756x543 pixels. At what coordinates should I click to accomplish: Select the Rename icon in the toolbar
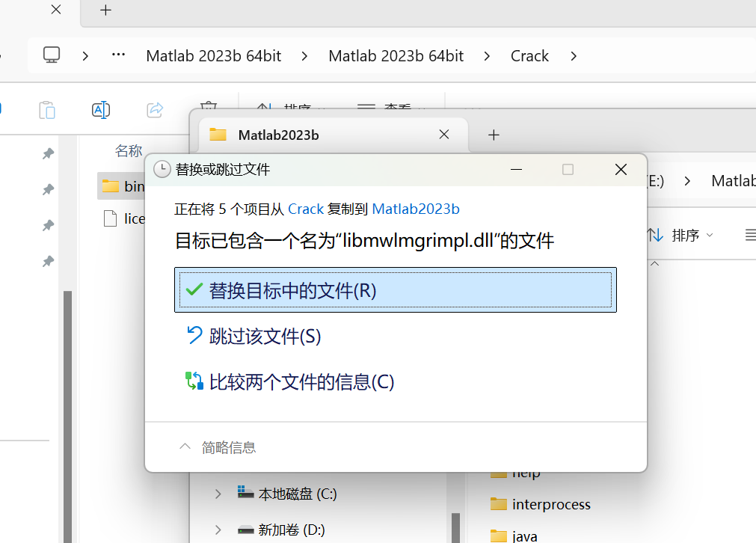click(x=100, y=109)
